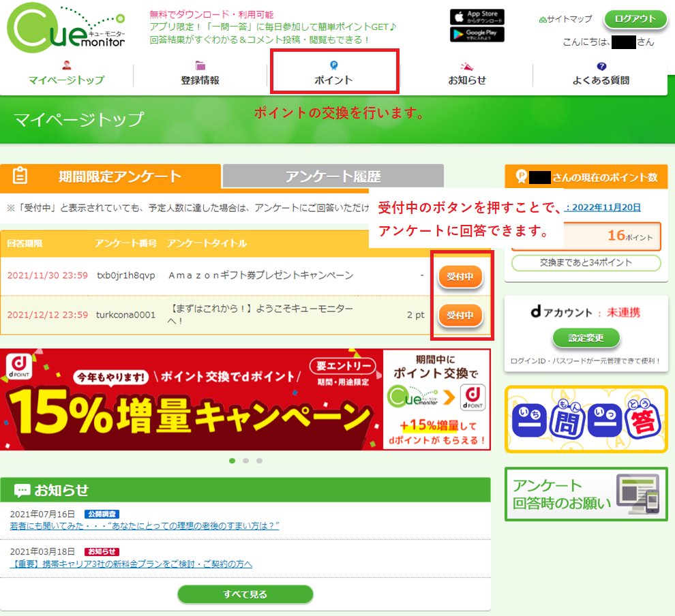Click the マイページトップ person icon
Image resolution: width=675 pixels, height=616 pixels.
tap(66, 65)
